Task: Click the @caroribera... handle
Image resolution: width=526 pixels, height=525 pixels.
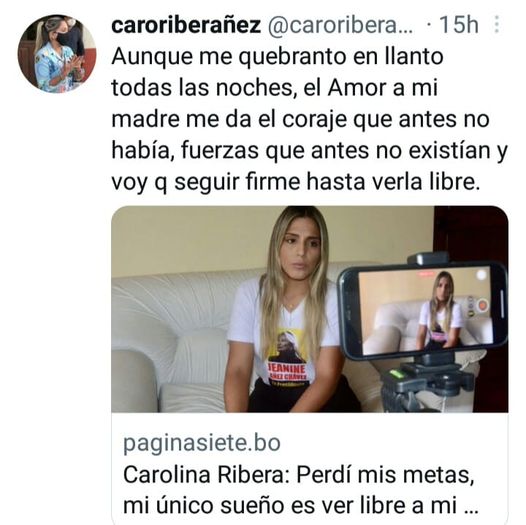Action: (x=340, y=25)
